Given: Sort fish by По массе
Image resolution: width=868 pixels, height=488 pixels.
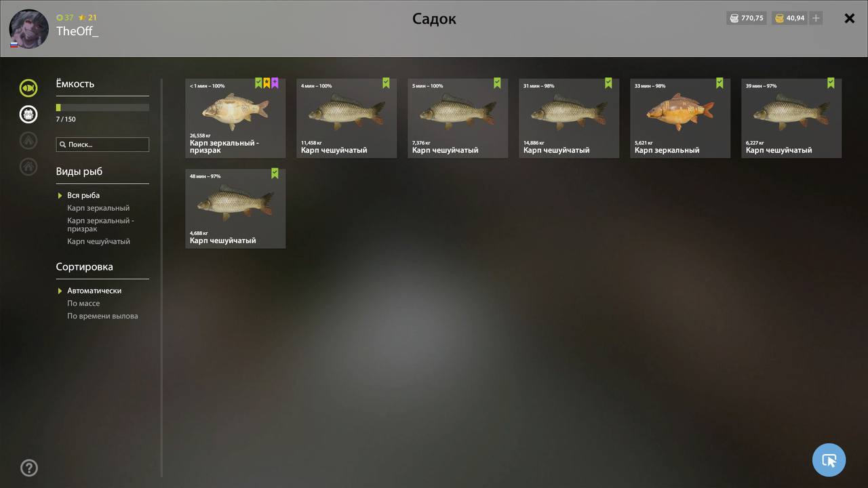Looking at the screenshot, I should (83, 304).
